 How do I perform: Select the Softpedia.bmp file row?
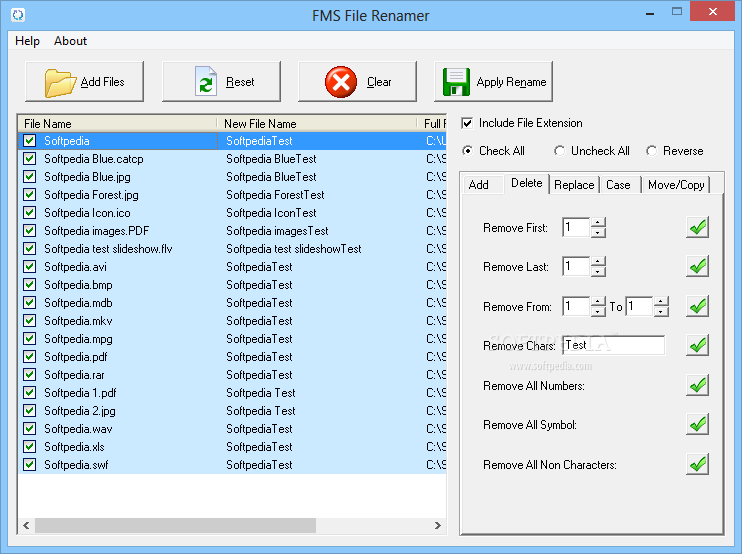pyautogui.click(x=232, y=284)
